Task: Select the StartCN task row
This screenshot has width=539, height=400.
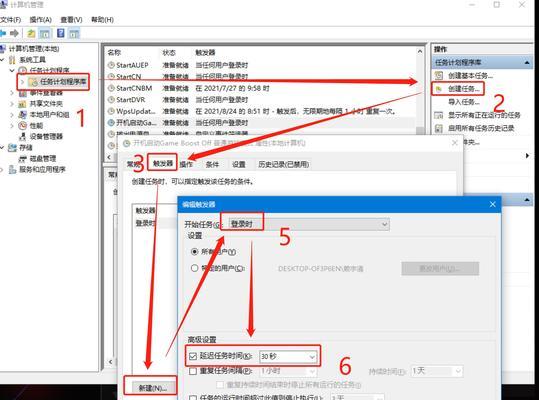Action: [261, 76]
